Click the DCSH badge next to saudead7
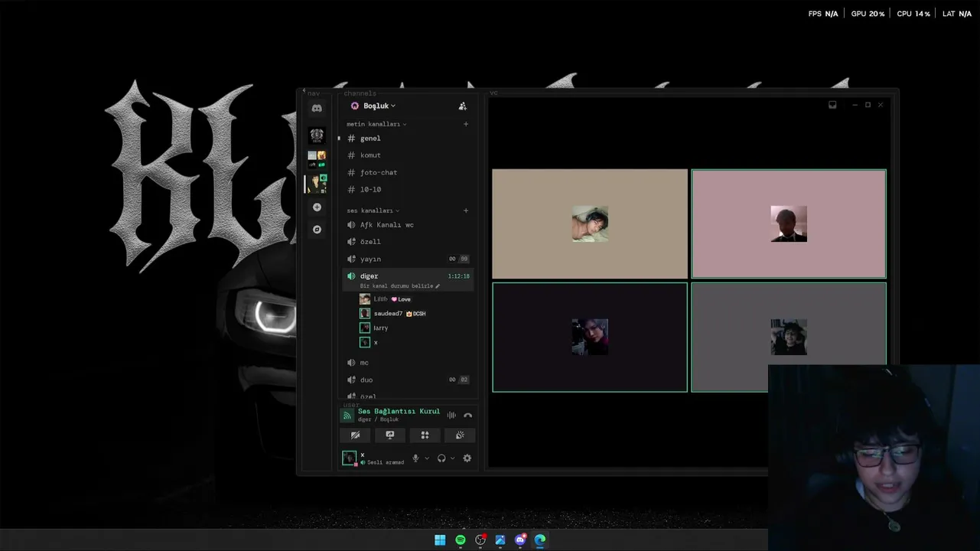The image size is (980, 551). tap(416, 314)
